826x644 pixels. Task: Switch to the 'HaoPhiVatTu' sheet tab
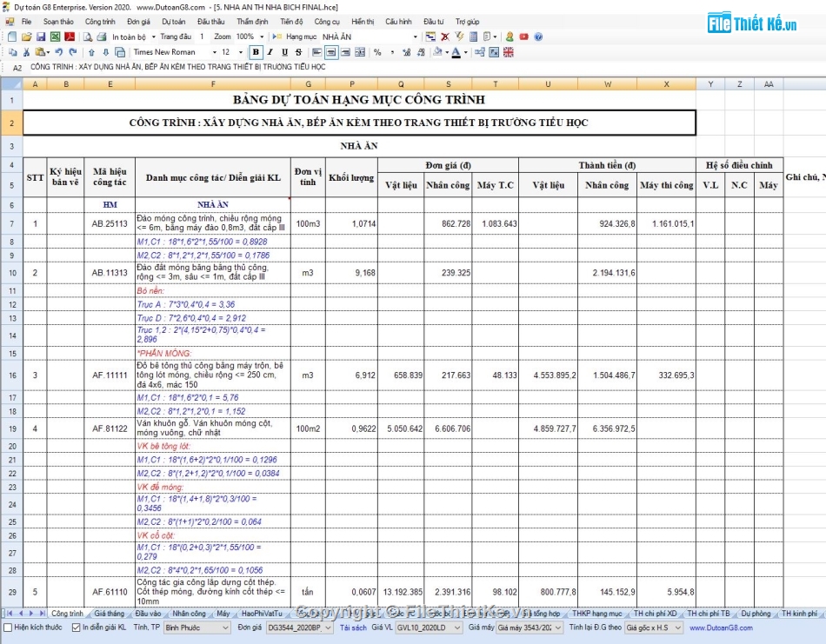[x=262, y=614]
